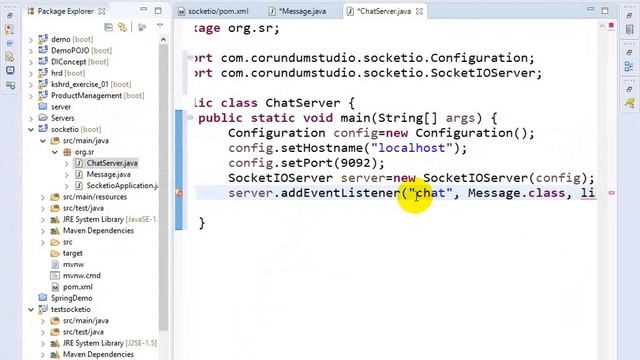Restore the middle right trim stack
Screen dimensions: 640x360
pyautogui.click(x=629, y=52)
